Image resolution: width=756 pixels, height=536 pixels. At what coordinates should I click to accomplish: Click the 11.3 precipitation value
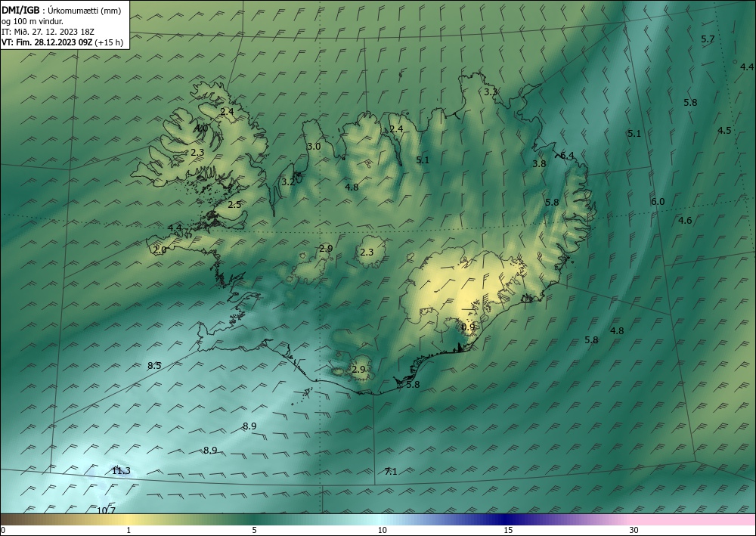(121, 471)
